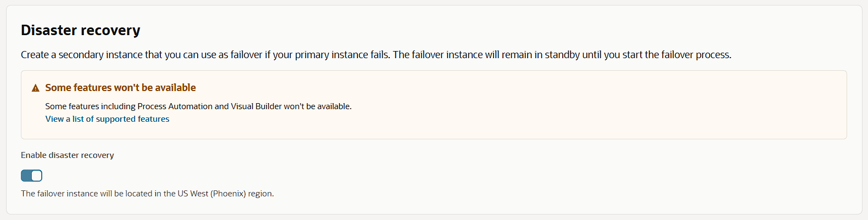Open View a list of supported features
Image resolution: width=868 pixels, height=220 pixels.
click(107, 119)
